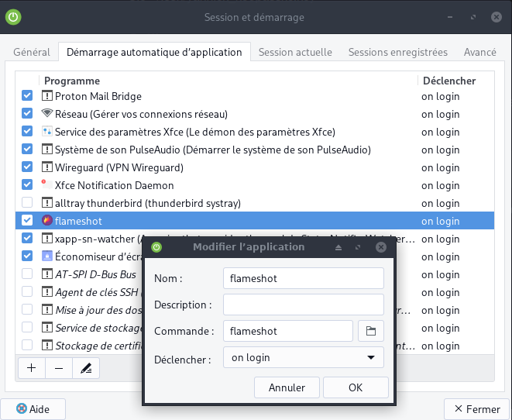Click the Xfce Notification Daemon icon
The width and height of the screenshot is (512, 420).
[x=47, y=185]
